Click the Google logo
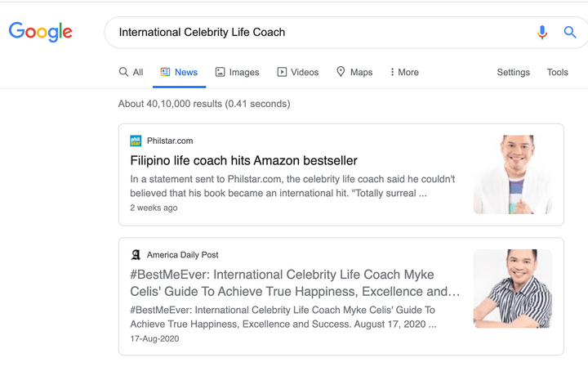 tap(41, 32)
